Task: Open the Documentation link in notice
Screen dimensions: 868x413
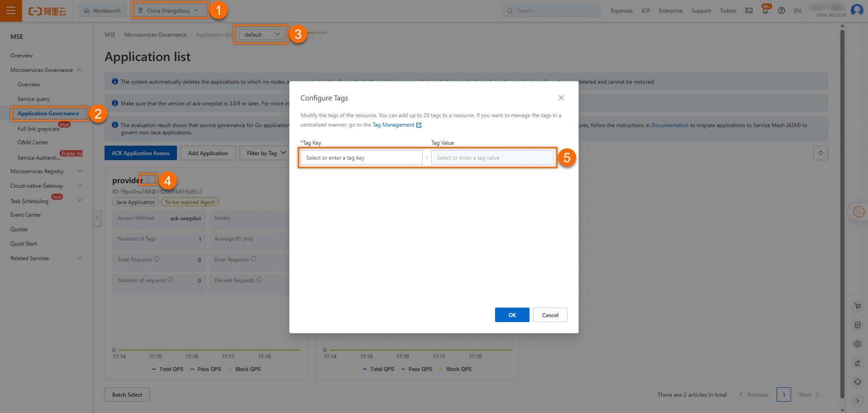Action: pos(670,125)
